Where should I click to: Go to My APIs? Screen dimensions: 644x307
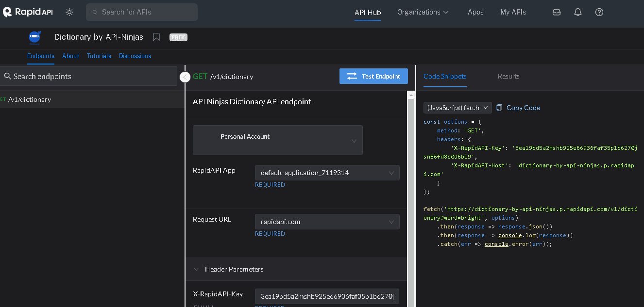click(x=513, y=12)
